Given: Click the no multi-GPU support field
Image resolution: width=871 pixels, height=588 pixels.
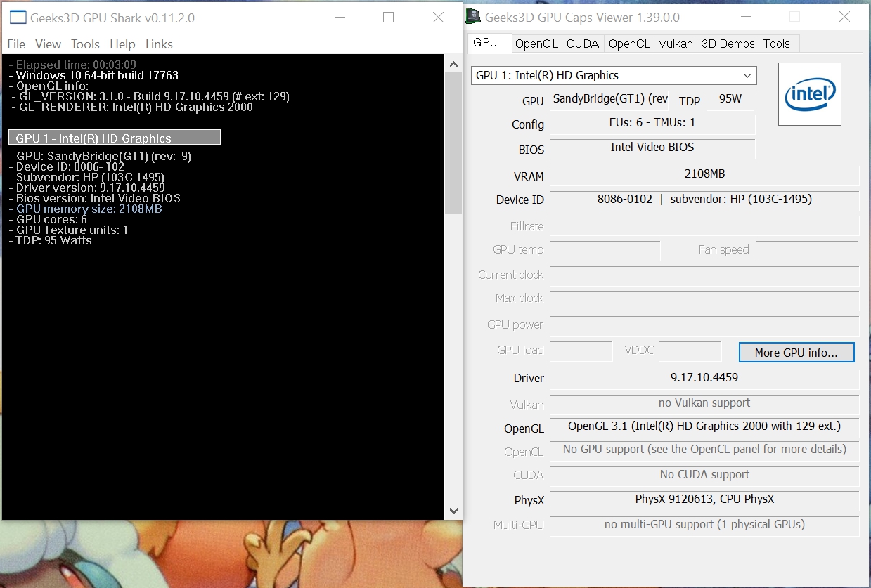Looking at the screenshot, I should coord(704,525).
